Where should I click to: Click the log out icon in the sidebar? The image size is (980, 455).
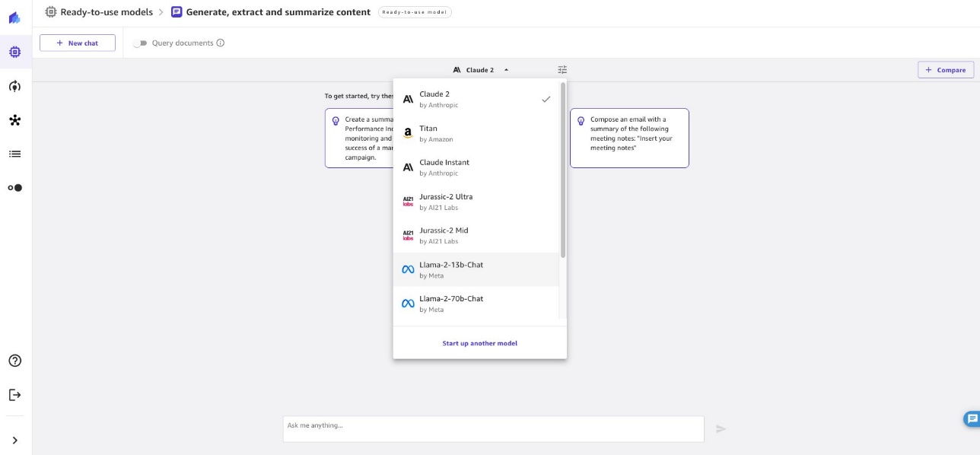click(15, 395)
